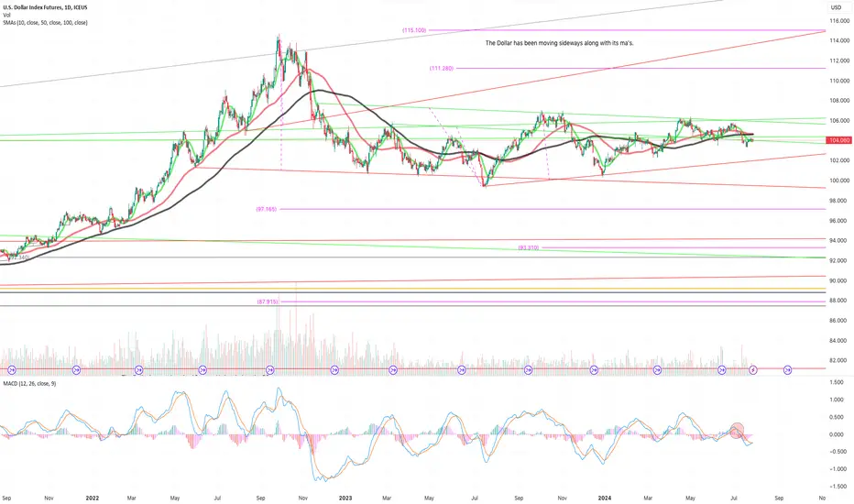Click the red circle highlight on MACD
This screenshot has height=504, width=854.
pos(737,431)
